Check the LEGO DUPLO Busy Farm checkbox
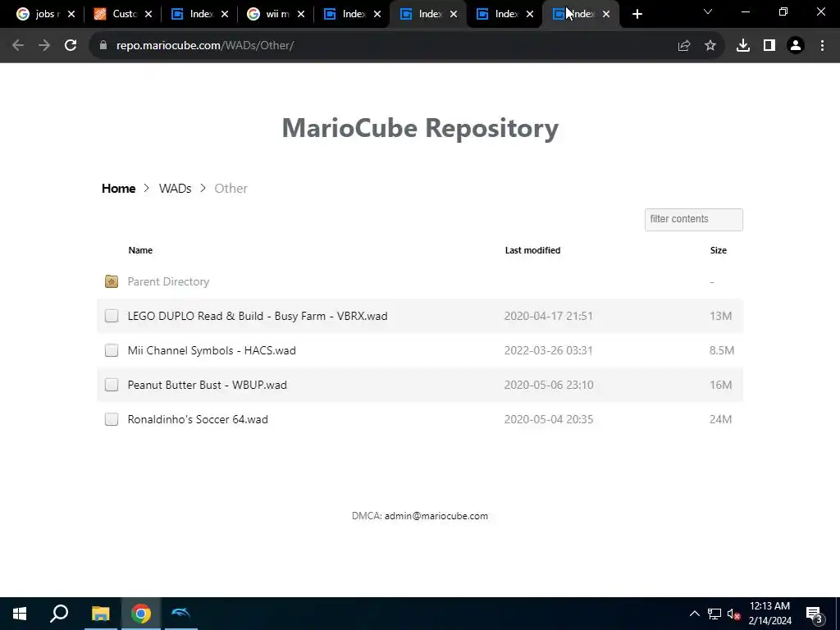 coord(112,316)
